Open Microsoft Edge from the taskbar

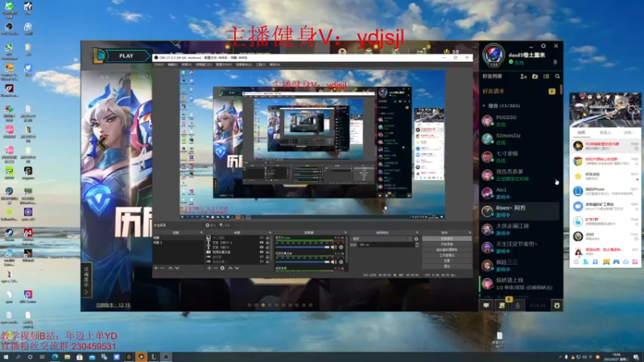pos(55,357)
